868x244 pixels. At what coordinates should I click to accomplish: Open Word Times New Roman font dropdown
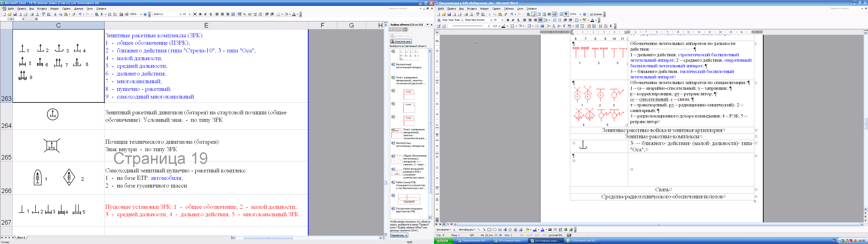(x=491, y=20)
